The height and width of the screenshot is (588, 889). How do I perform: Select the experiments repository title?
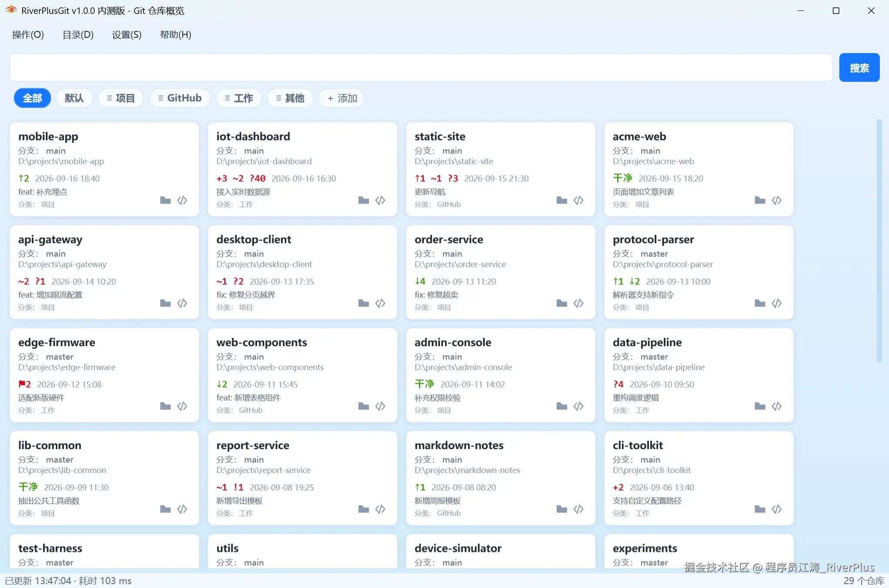[x=645, y=548]
